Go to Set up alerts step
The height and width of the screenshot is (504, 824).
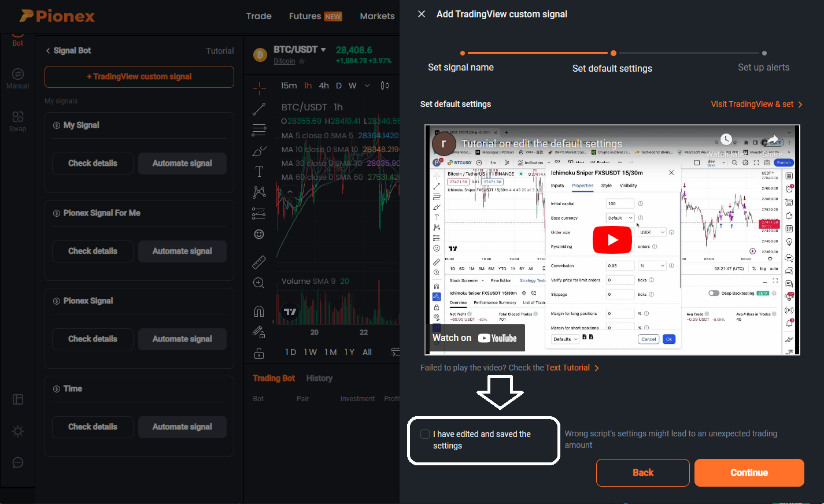(x=763, y=67)
